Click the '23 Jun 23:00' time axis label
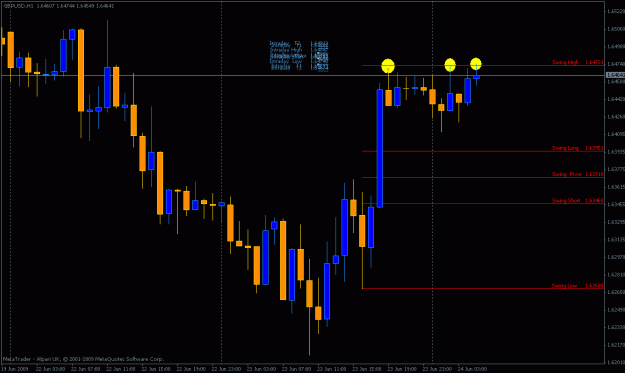This screenshot has height=373, width=625. click(437, 369)
